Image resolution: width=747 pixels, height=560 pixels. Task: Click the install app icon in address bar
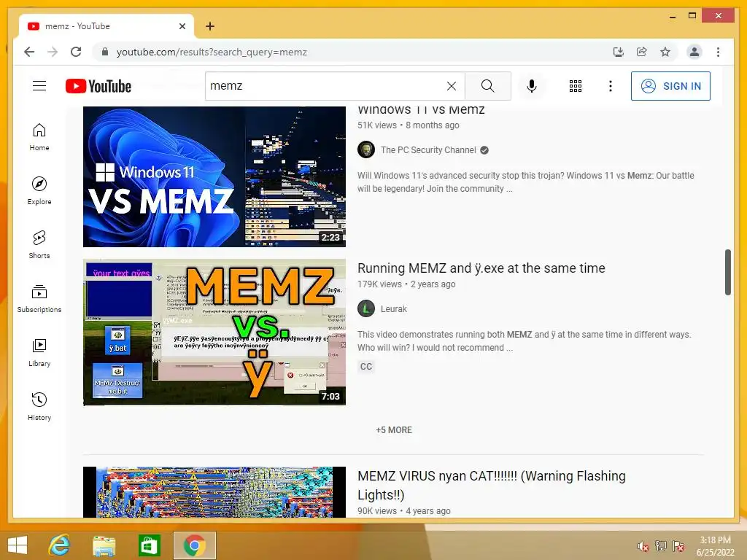pos(619,52)
